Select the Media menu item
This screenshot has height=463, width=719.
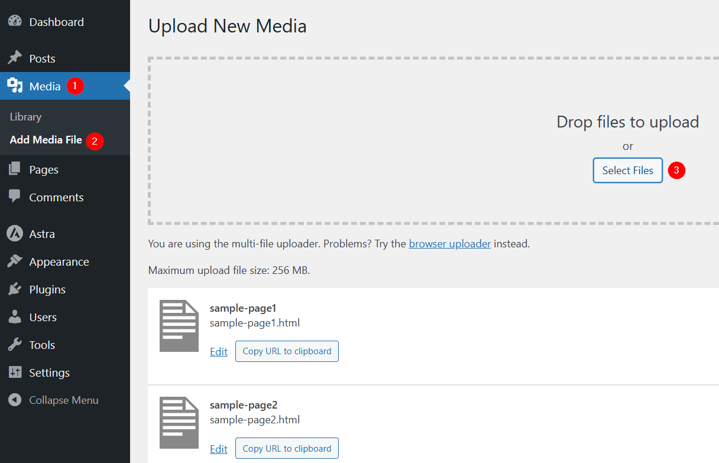click(65, 86)
